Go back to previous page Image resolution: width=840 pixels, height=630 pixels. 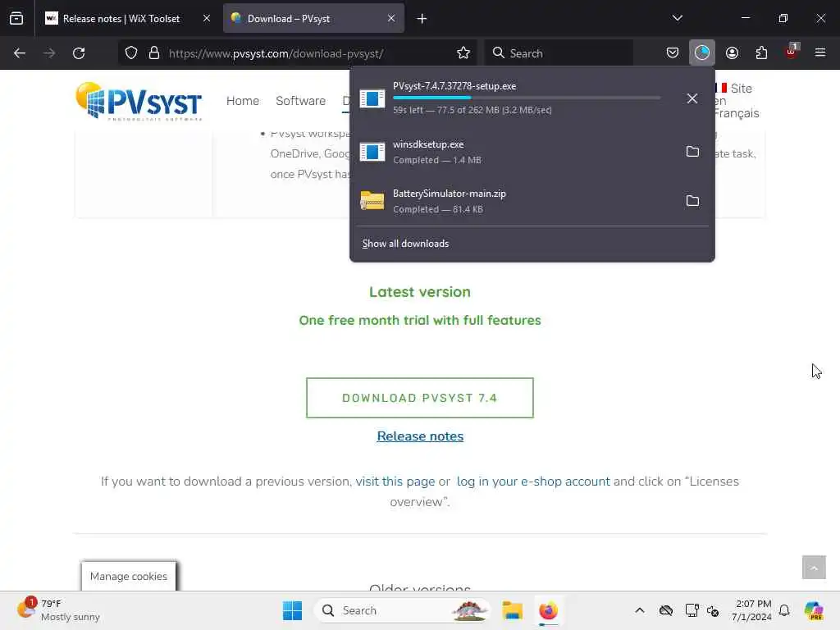[20, 53]
